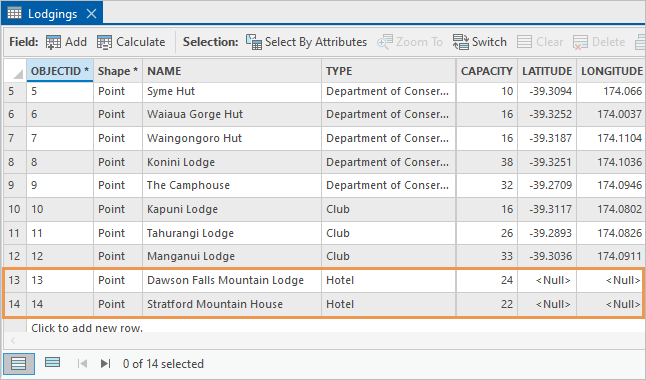Click capacity 38 for Konini Lodge

487,162
